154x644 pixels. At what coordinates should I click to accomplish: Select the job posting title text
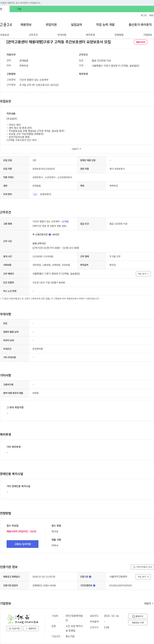59,42
